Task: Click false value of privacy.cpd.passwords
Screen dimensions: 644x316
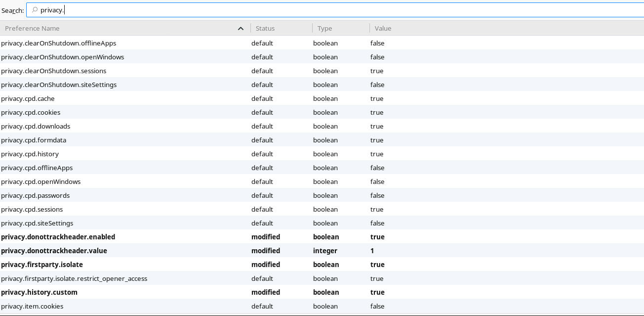Action: [x=377, y=195]
